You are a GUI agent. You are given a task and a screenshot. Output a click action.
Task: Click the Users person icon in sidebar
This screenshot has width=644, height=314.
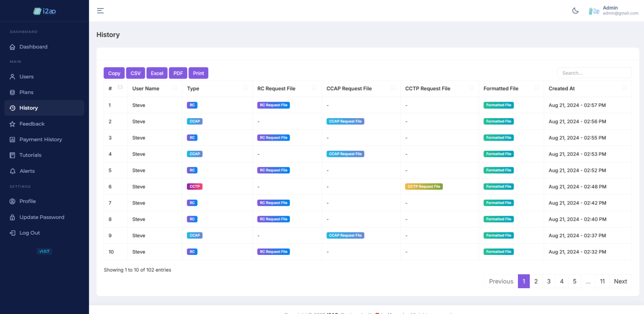click(x=12, y=77)
